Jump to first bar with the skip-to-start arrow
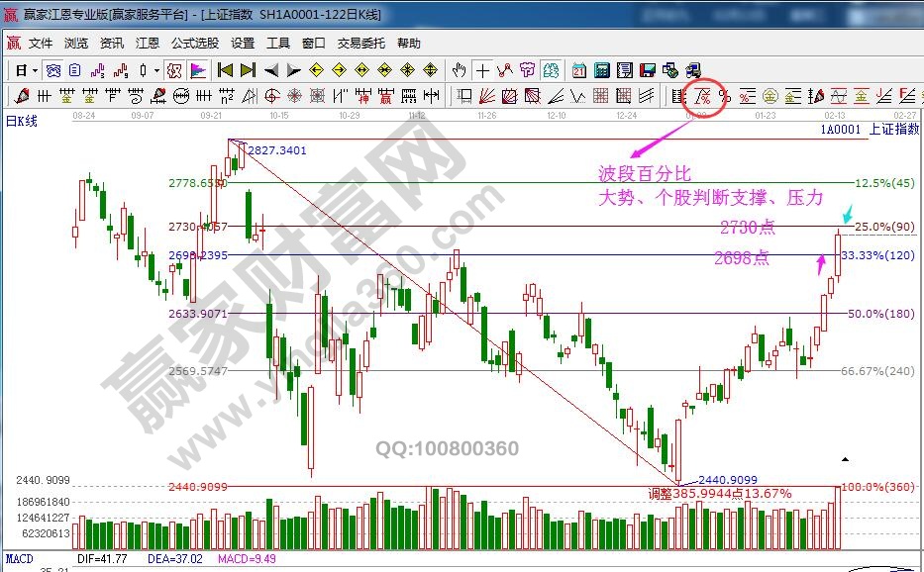The image size is (924, 572). pos(225,70)
